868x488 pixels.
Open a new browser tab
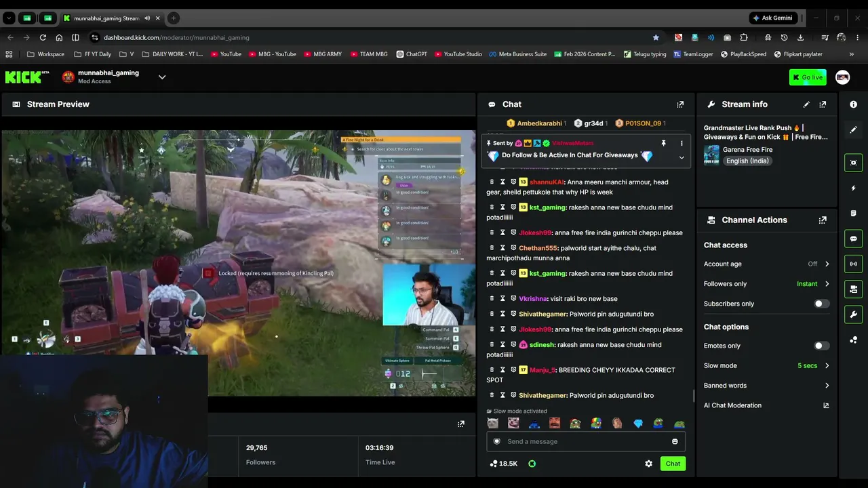click(x=173, y=18)
